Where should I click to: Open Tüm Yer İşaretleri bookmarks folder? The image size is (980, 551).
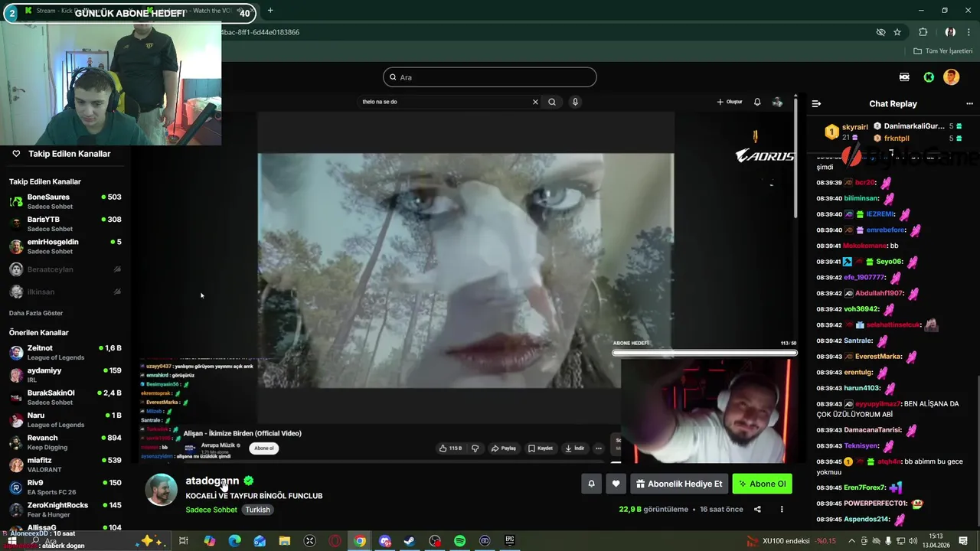click(x=943, y=51)
